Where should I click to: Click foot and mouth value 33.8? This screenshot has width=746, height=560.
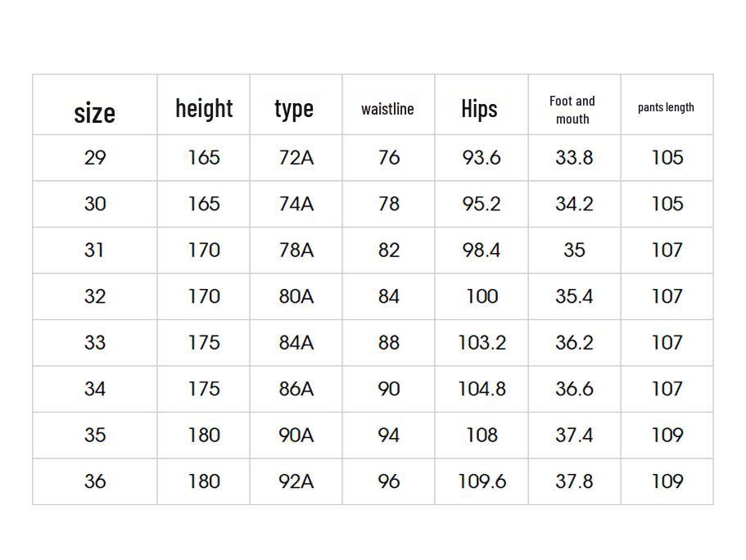tap(574, 157)
